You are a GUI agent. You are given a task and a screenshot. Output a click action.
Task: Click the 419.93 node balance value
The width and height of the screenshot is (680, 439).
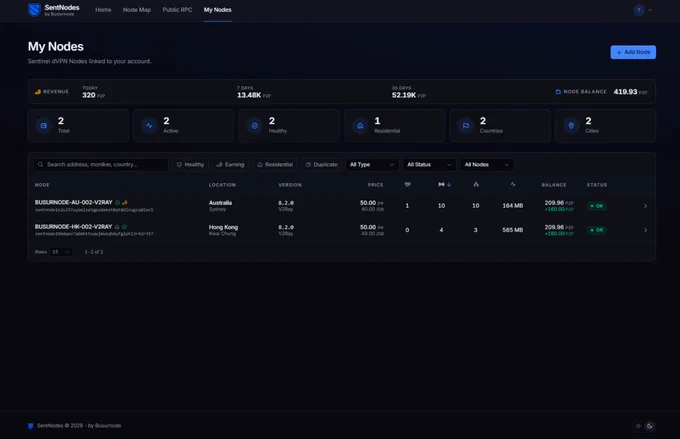tap(625, 92)
